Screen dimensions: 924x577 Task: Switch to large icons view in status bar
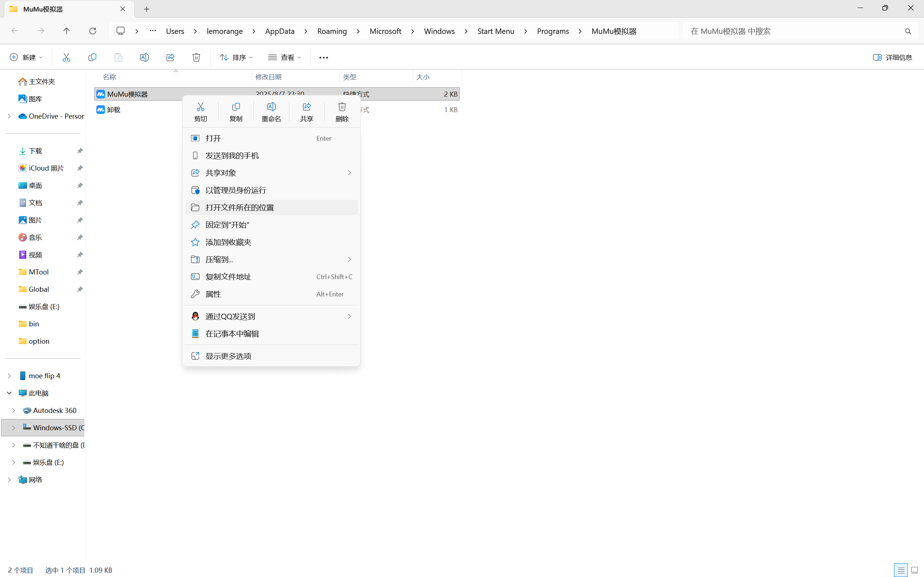915,570
